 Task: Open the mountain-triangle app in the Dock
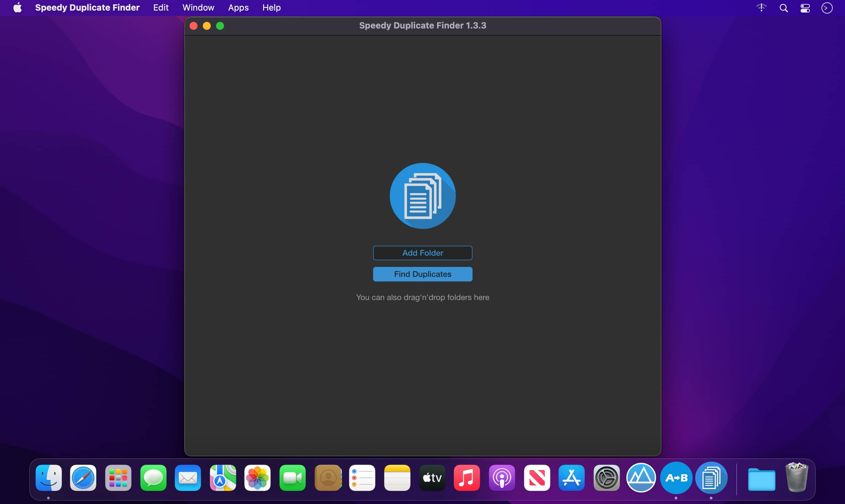(641, 478)
